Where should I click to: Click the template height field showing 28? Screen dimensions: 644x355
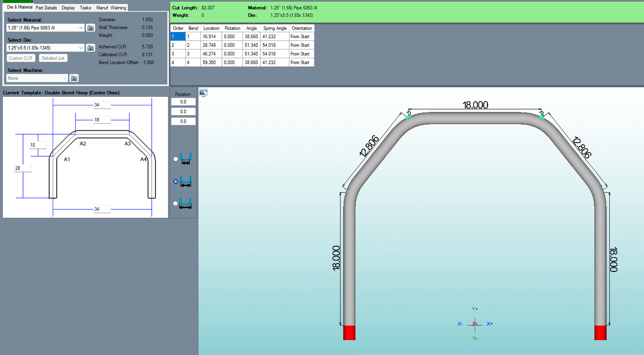tap(23, 168)
